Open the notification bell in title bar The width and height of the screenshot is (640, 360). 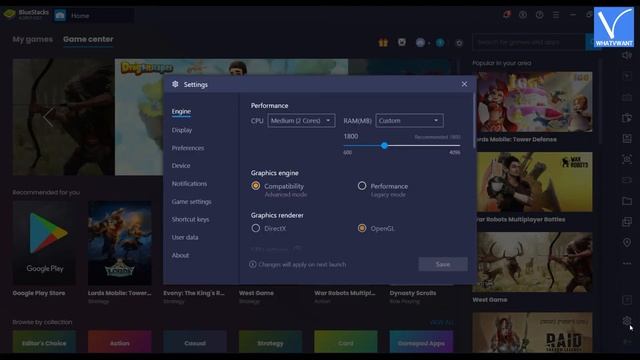[507, 15]
